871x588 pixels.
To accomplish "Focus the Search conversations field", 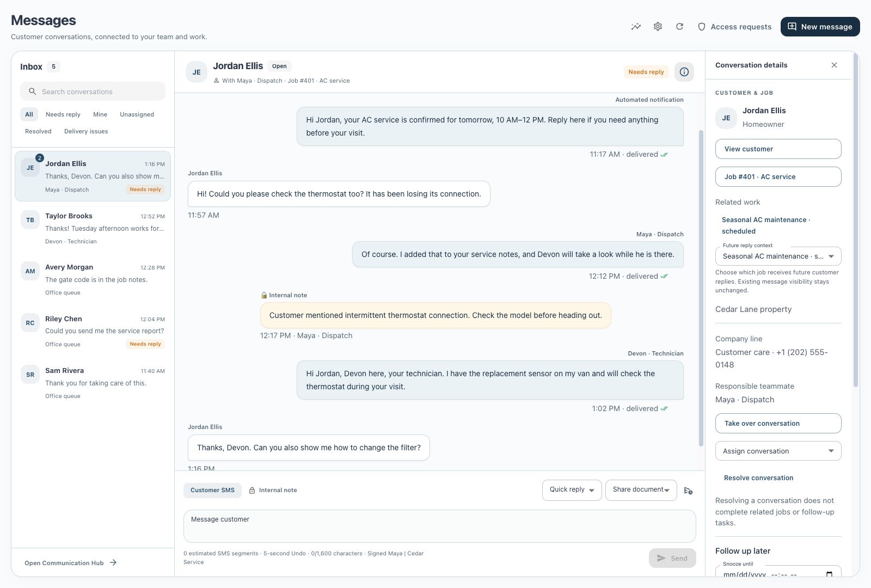I will tap(93, 91).
